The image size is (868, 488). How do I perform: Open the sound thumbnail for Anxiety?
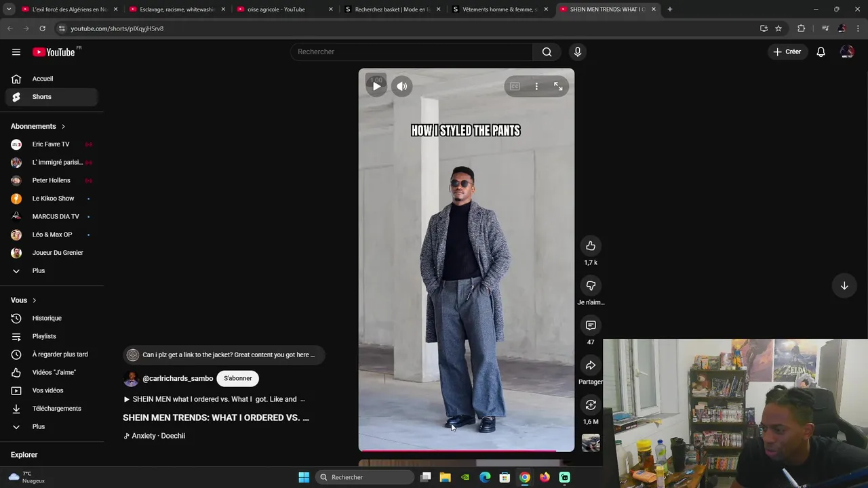pyautogui.click(x=591, y=443)
